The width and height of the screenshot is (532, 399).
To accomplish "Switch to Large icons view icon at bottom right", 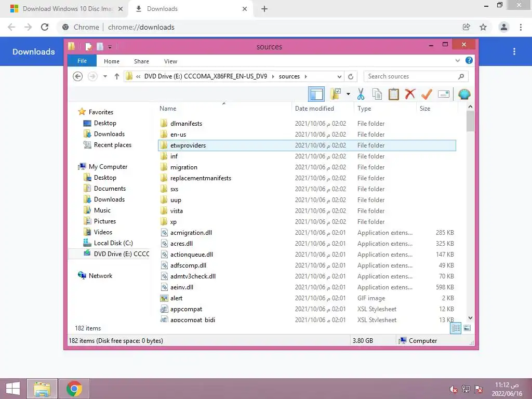I will (x=467, y=328).
